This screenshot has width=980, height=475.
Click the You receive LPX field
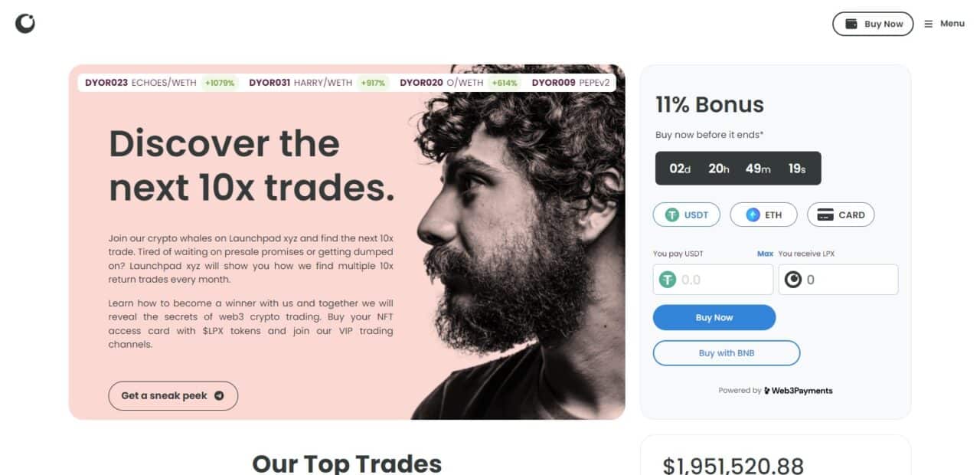click(838, 280)
